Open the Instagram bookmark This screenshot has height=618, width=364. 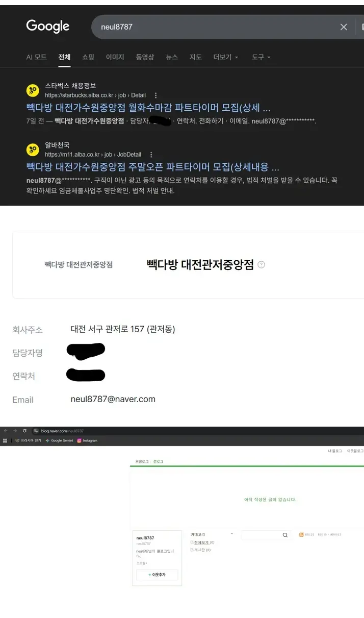[x=87, y=440]
